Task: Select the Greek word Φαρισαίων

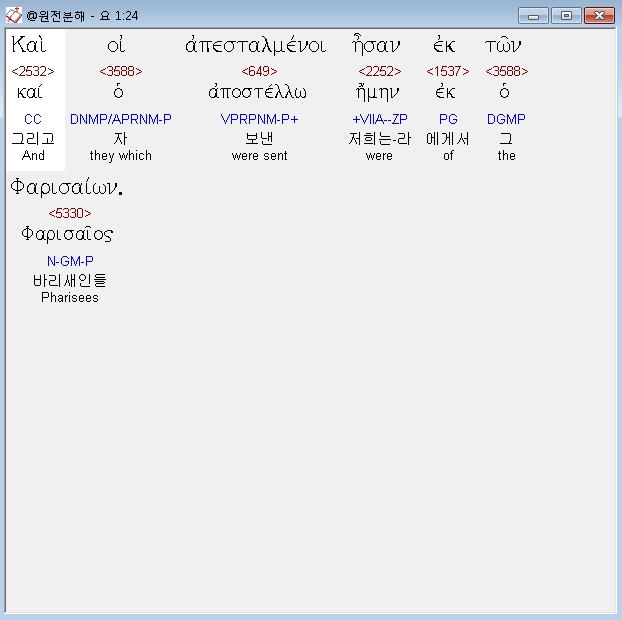Action: [x=67, y=187]
